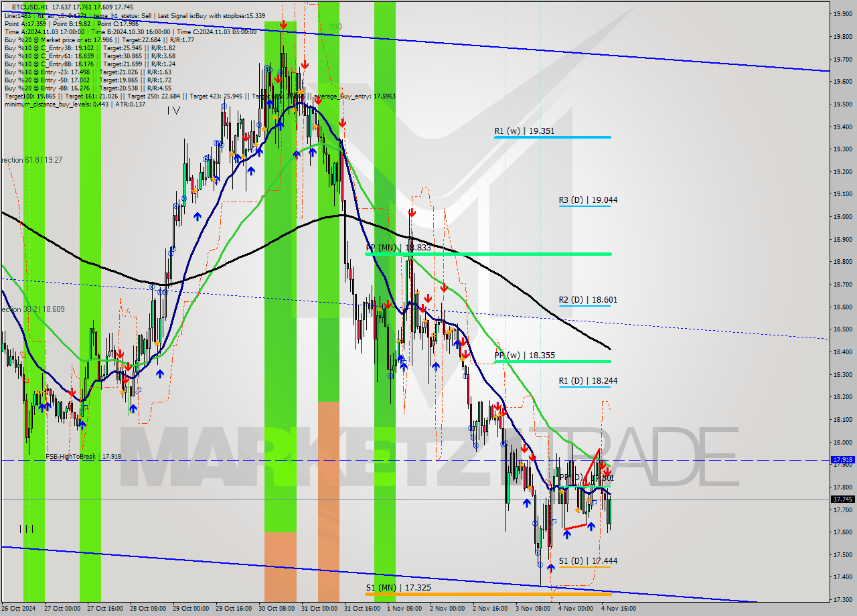Select the retracement '38.2 | 18.609' label
The width and height of the screenshot is (857, 616).
pyautogui.click(x=33, y=309)
